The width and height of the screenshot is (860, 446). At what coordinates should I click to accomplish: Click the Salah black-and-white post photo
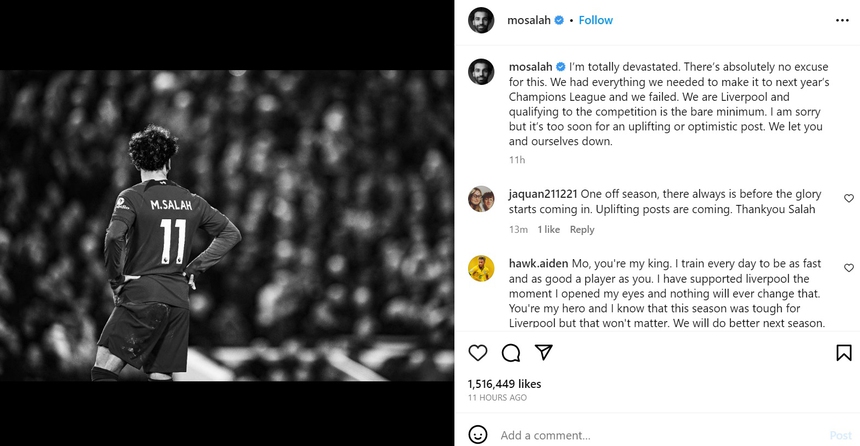(x=227, y=225)
